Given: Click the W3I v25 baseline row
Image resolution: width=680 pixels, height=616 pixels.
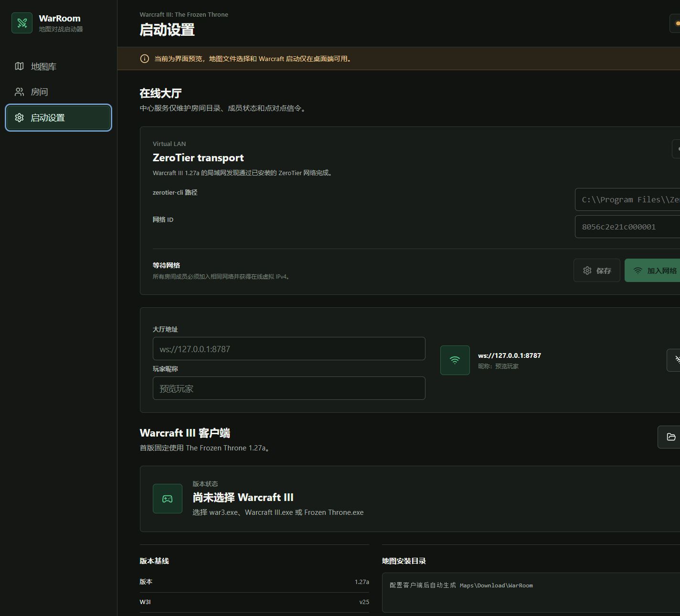Looking at the screenshot, I should coord(254,602).
